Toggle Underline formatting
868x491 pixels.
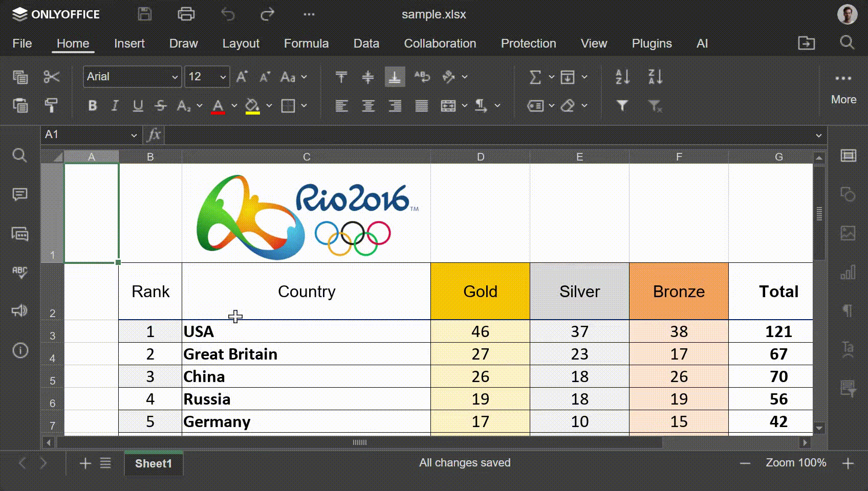point(138,106)
